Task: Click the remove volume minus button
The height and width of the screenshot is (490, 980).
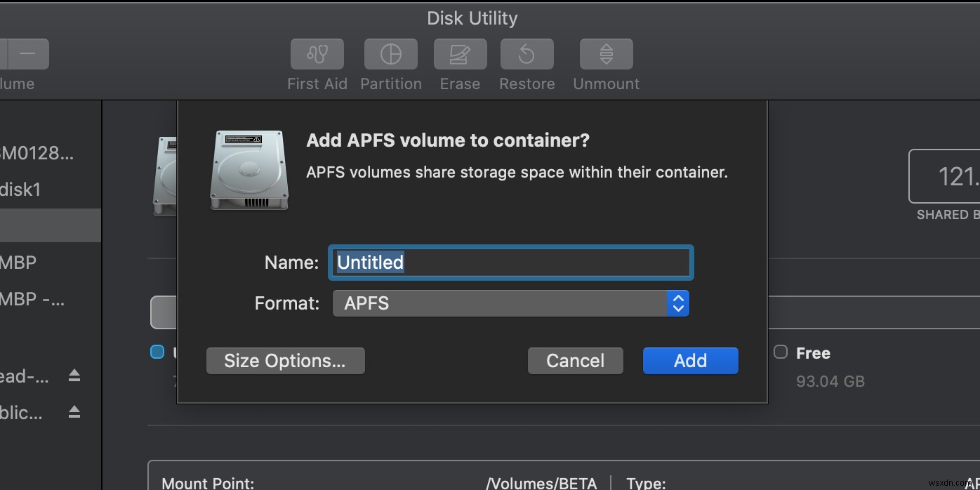Action: [27, 54]
